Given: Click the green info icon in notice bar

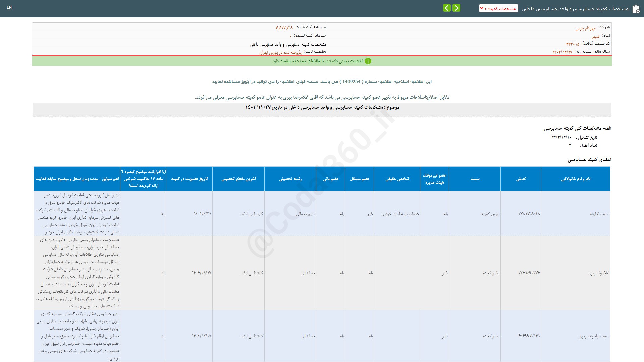Looking at the screenshot, I should click(368, 61).
